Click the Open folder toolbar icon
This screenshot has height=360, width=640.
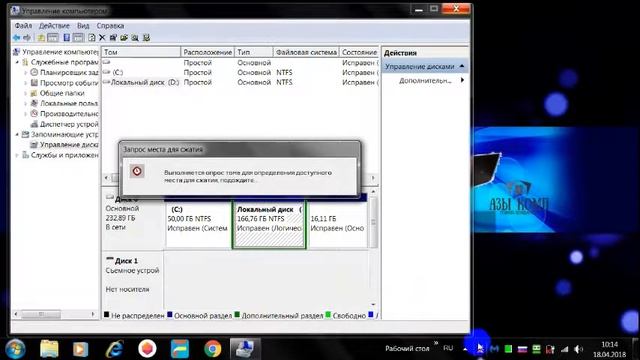[x=124, y=38]
